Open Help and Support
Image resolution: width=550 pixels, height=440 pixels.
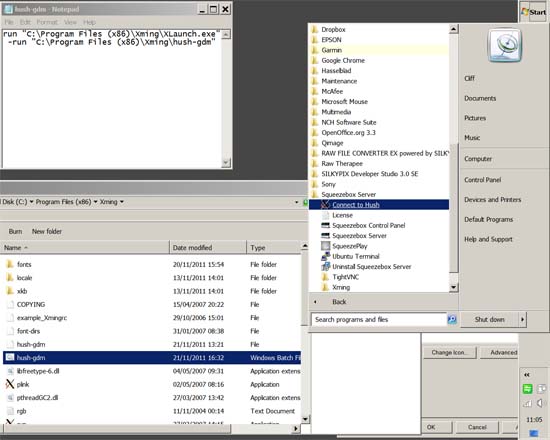[488, 239]
